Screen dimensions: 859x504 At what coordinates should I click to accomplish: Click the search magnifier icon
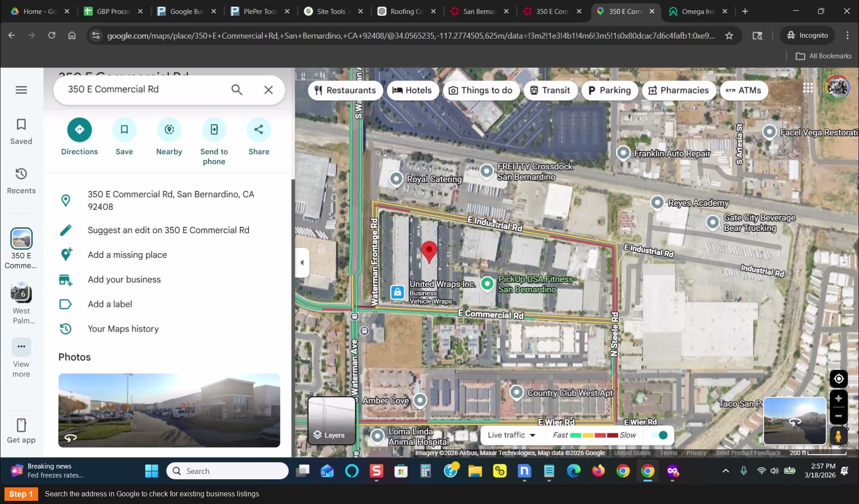[x=237, y=90]
